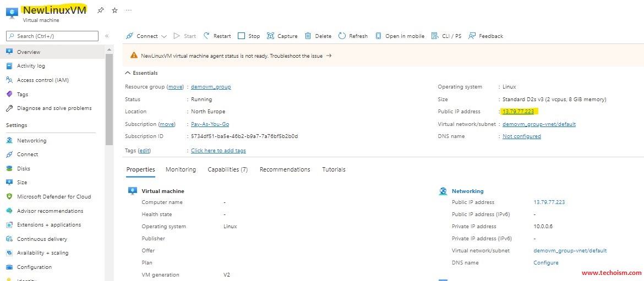
Task: Open the Feedback pane
Action: click(486, 36)
